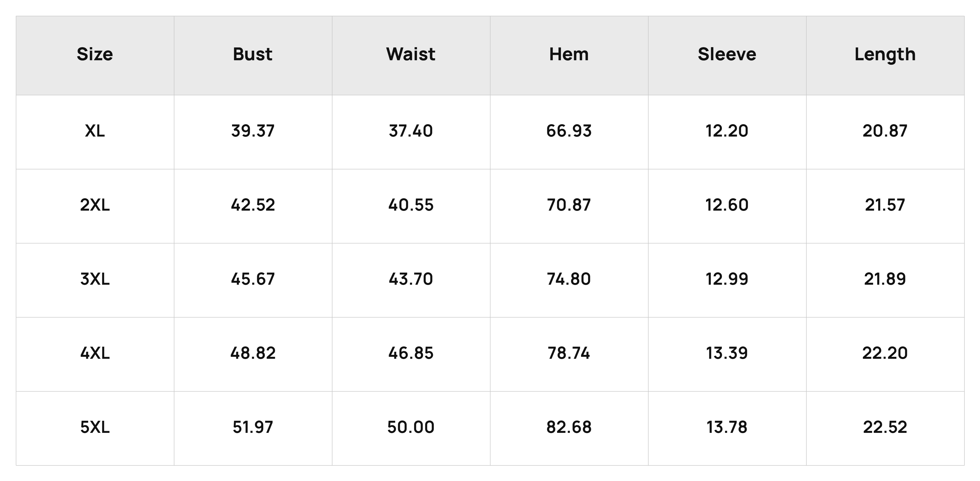Click the 2XL size cell
Viewport: 980px width, 481px height.
tap(95, 205)
